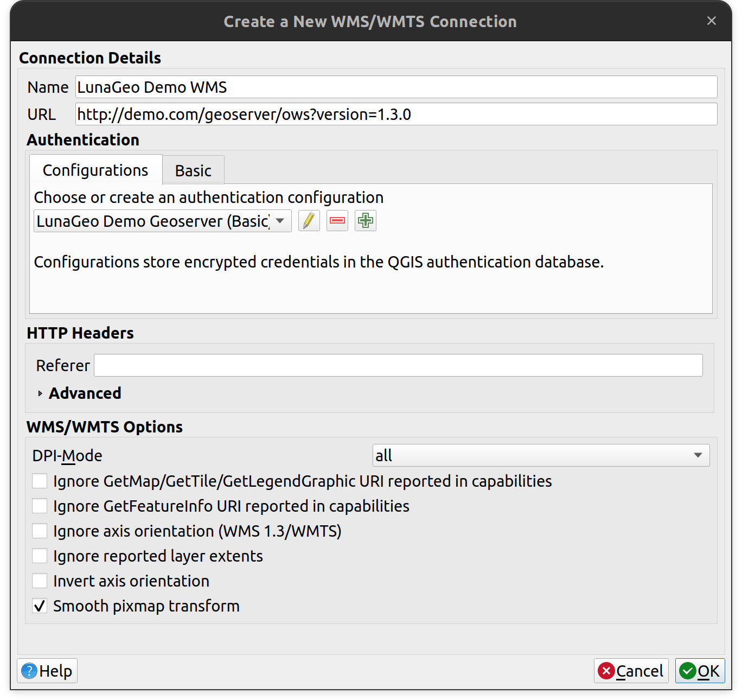
Task: Open the DPI-Mode dropdown
Action: [x=541, y=456]
